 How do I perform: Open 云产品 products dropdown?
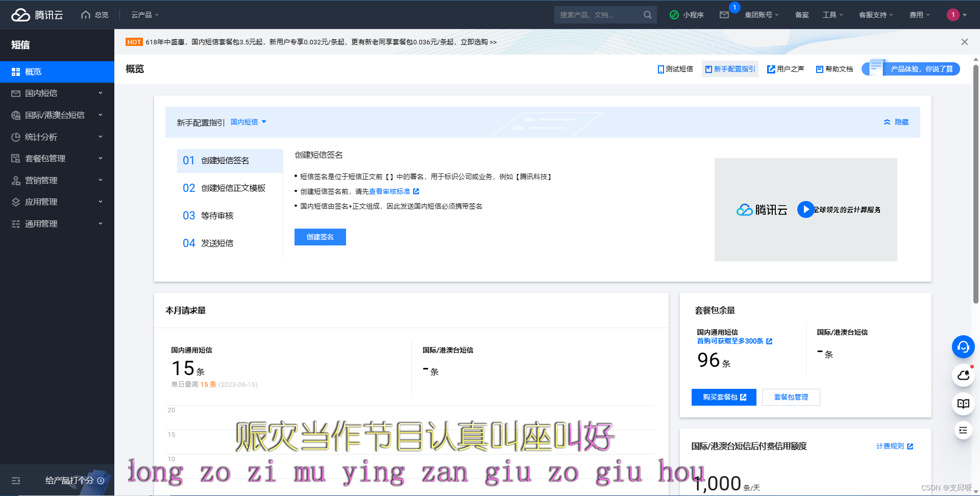coord(145,15)
